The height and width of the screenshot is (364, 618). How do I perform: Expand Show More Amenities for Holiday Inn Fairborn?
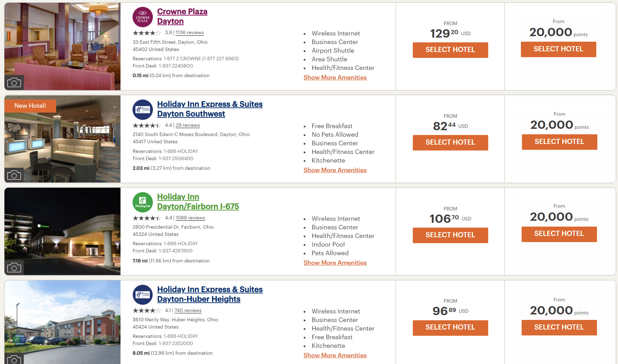pyautogui.click(x=335, y=263)
